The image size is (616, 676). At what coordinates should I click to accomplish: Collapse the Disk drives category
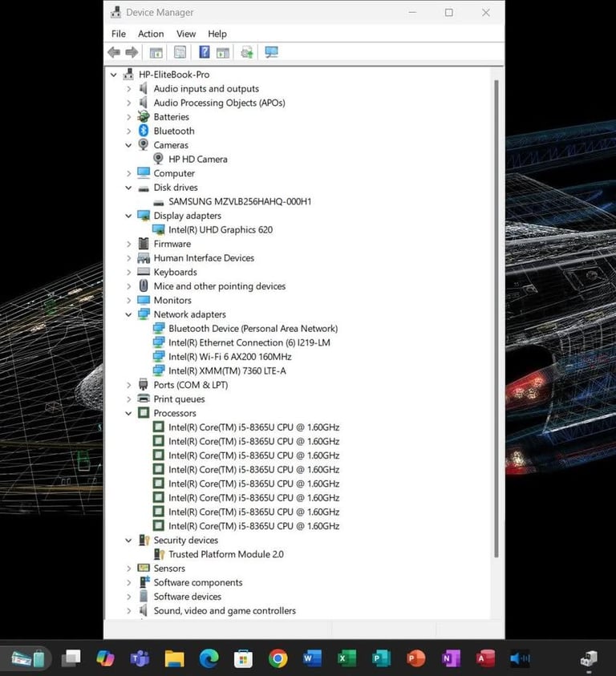tap(128, 188)
